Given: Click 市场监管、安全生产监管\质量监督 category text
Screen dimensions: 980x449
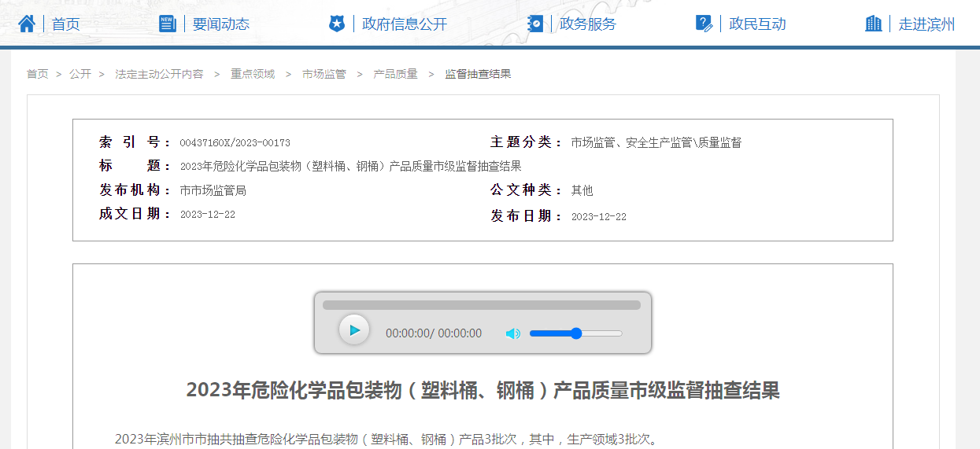Looking at the screenshot, I should click(656, 143).
